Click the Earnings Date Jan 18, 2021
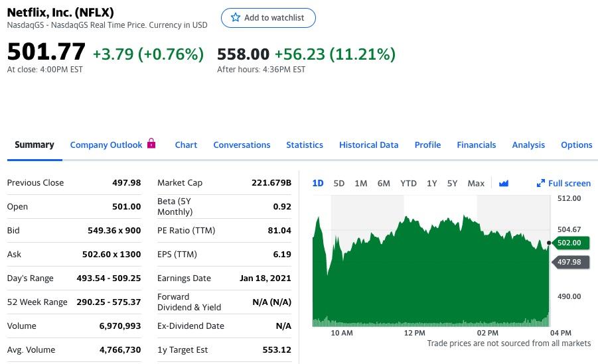The height and width of the screenshot is (364, 598). click(x=265, y=278)
